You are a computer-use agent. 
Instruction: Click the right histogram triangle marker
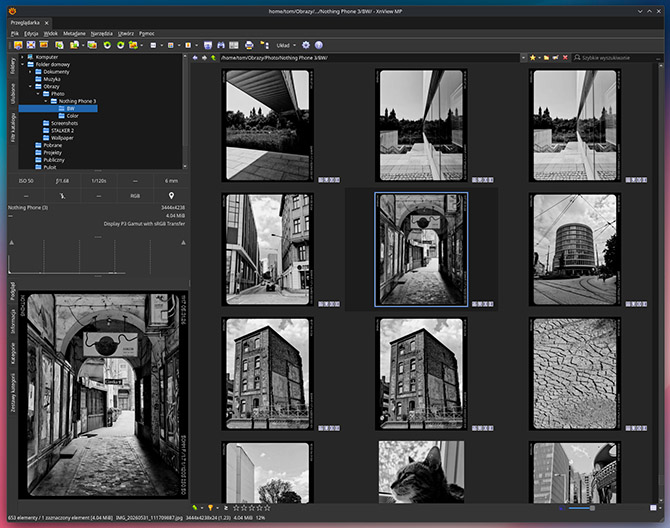[x=183, y=243]
